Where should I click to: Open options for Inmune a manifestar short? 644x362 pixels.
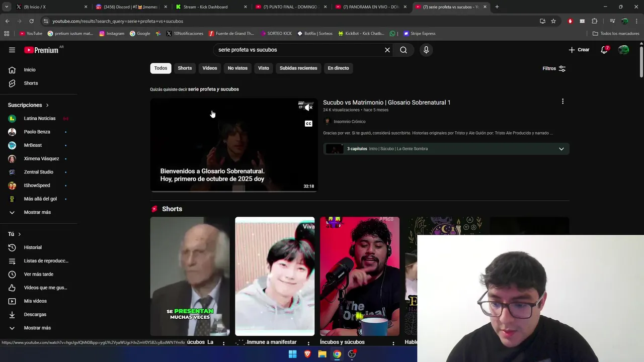[x=308, y=344]
